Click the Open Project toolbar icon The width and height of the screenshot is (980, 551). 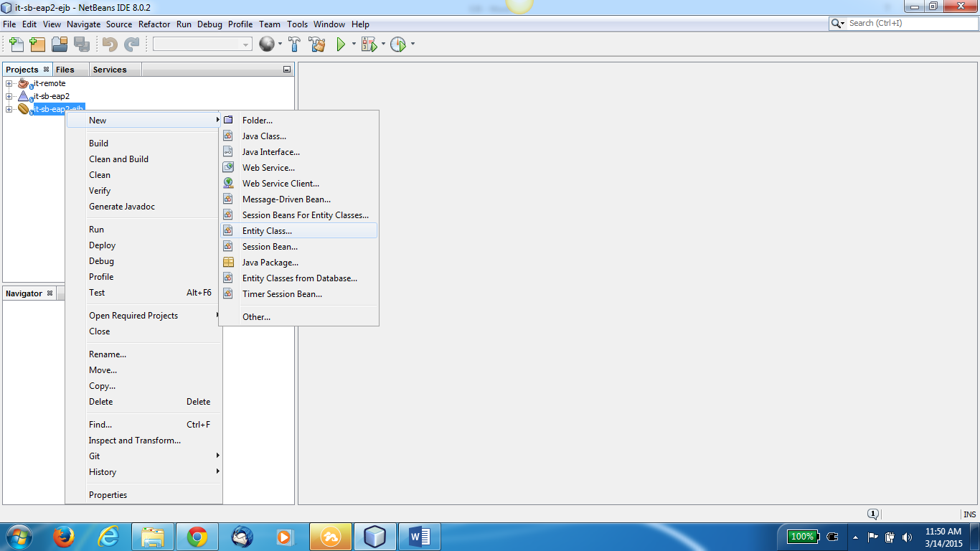coord(59,44)
